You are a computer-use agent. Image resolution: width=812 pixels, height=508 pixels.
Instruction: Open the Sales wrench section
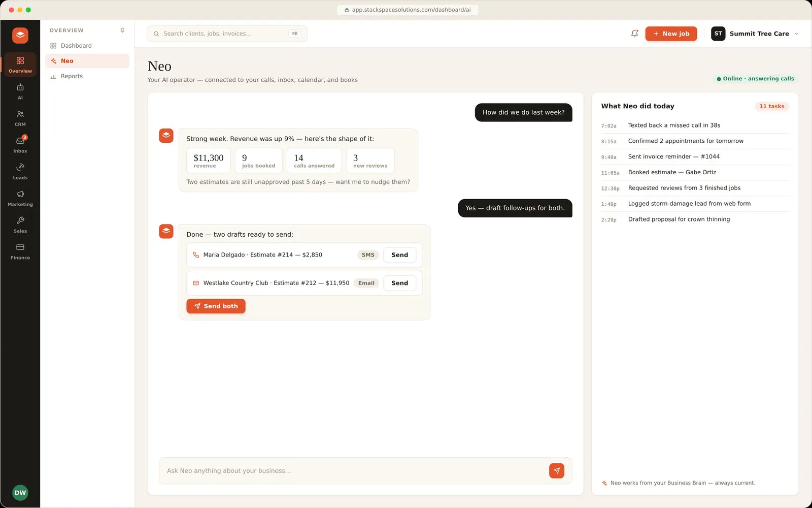pos(20,225)
